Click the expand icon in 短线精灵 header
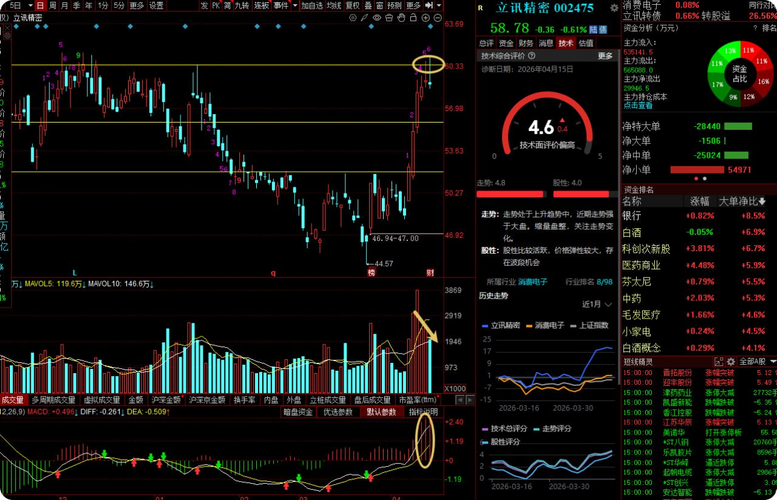The height and width of the screenshot is (500, 777). [719, 362]
